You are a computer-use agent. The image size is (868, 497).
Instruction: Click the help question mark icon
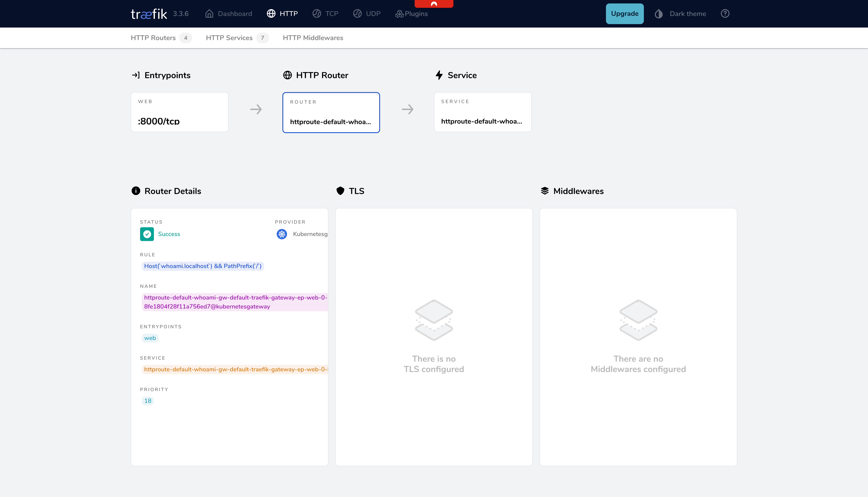[725, 14]
